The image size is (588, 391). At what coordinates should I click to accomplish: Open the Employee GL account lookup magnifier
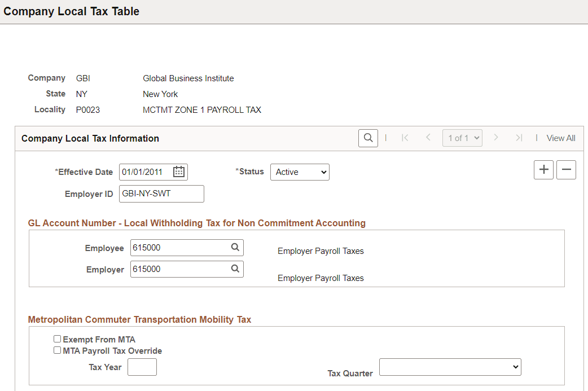235,247
